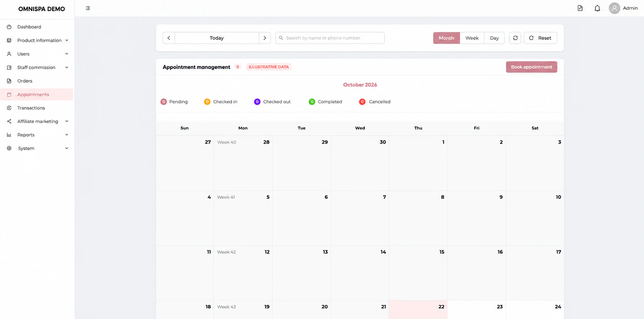Expand the System chevron
Viewport: 644px width, 319px height.
point(67,148)
